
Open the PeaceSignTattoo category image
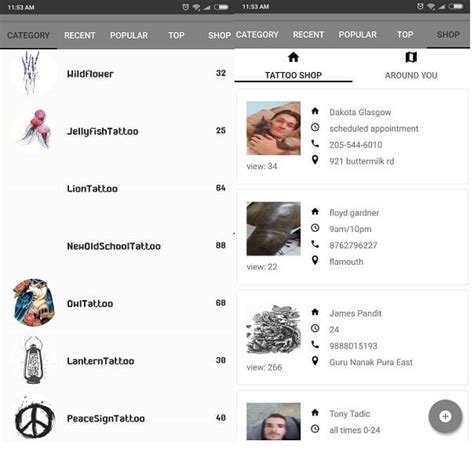coord(34,418)
